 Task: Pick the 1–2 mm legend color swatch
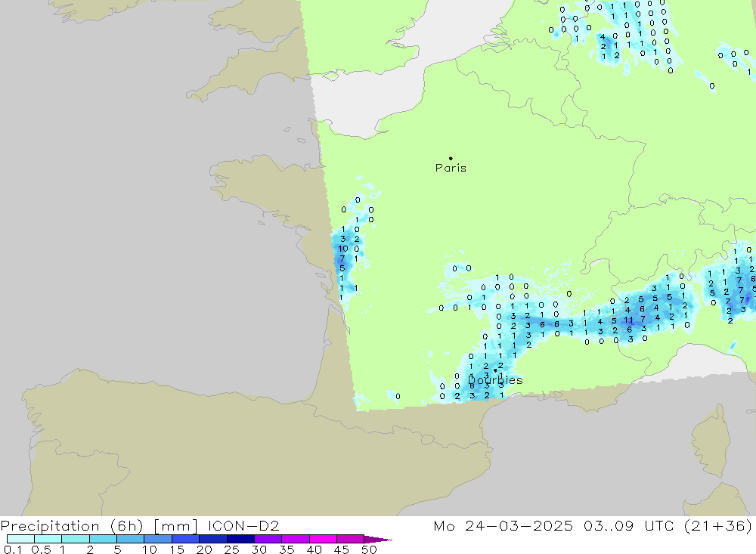75,539
